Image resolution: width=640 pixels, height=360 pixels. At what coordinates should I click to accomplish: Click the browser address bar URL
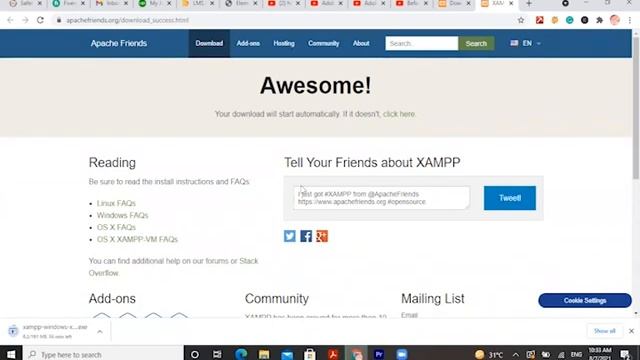coord(127,20)
